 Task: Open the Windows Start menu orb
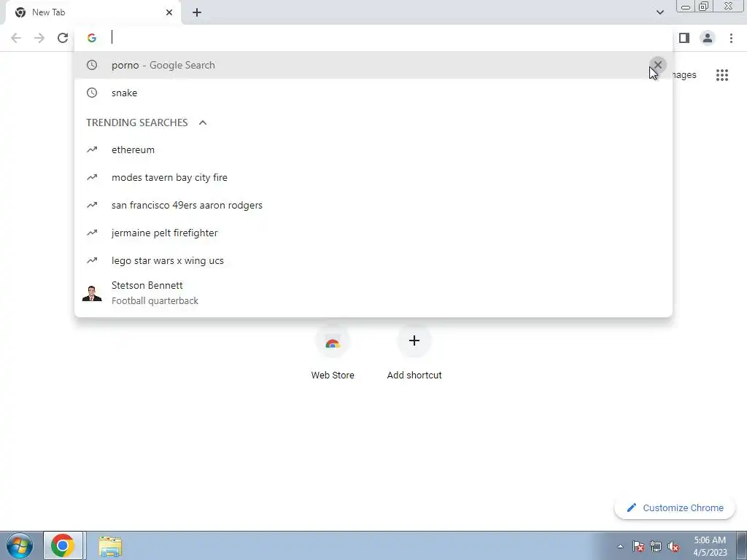click(x=20, y=545)
